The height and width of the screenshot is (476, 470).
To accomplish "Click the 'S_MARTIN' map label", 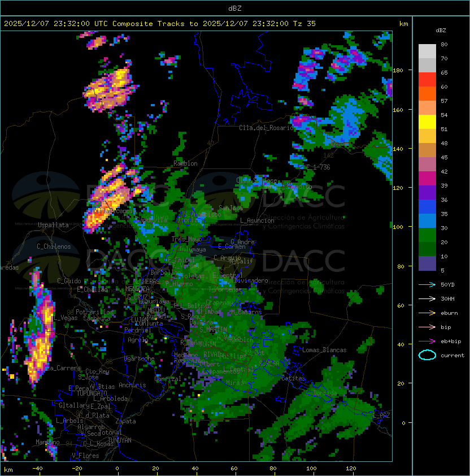I will (213, 329).
